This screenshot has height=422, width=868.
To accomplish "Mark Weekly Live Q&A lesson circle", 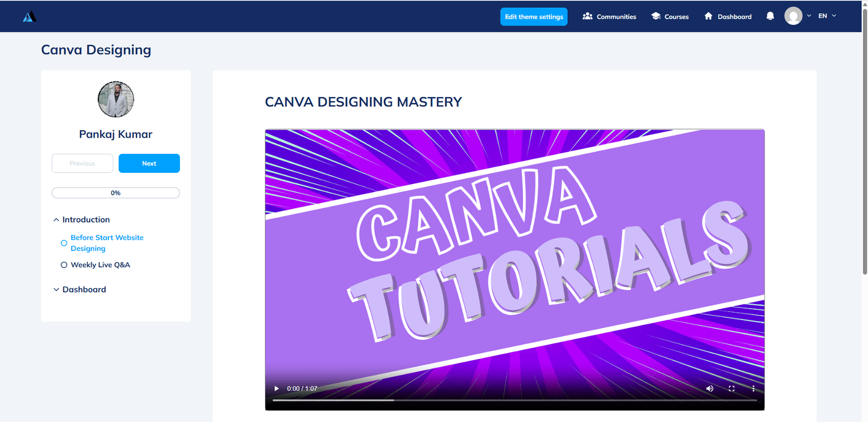I will click(x=64, y=265).
